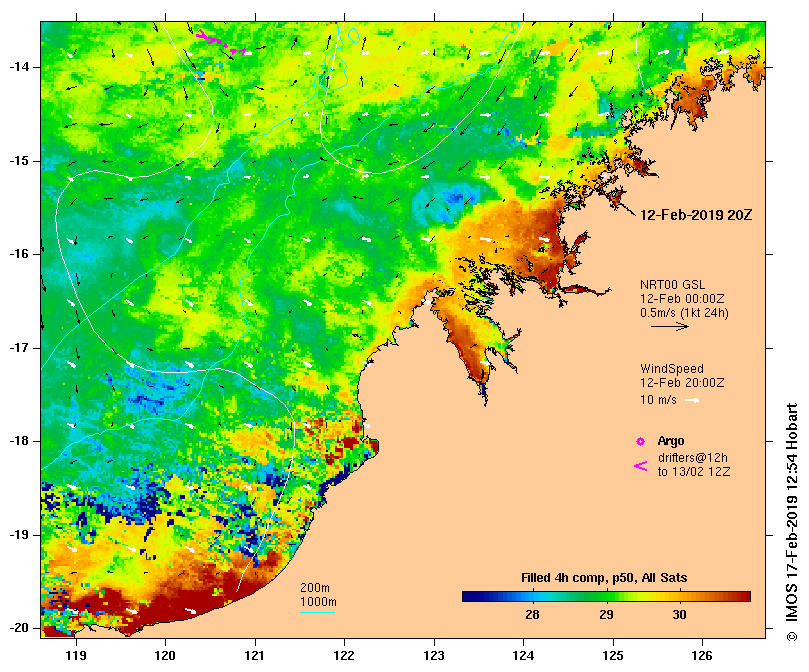This screenshot has height=672, width=809.
Task: Click the latitude label '-20'
Action: [19, 628]
